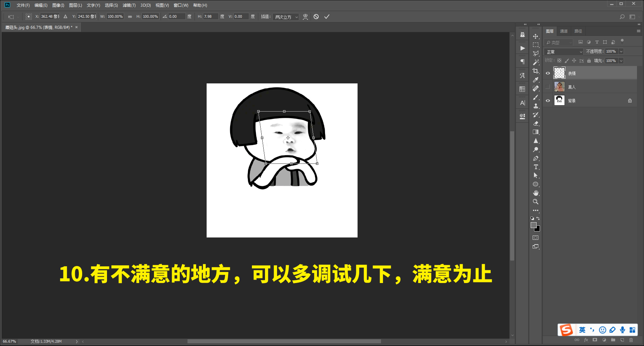Cancel the transform with the circle-slash icon
The height and width of the screenshot is (346, 644).
coord(316,16)
